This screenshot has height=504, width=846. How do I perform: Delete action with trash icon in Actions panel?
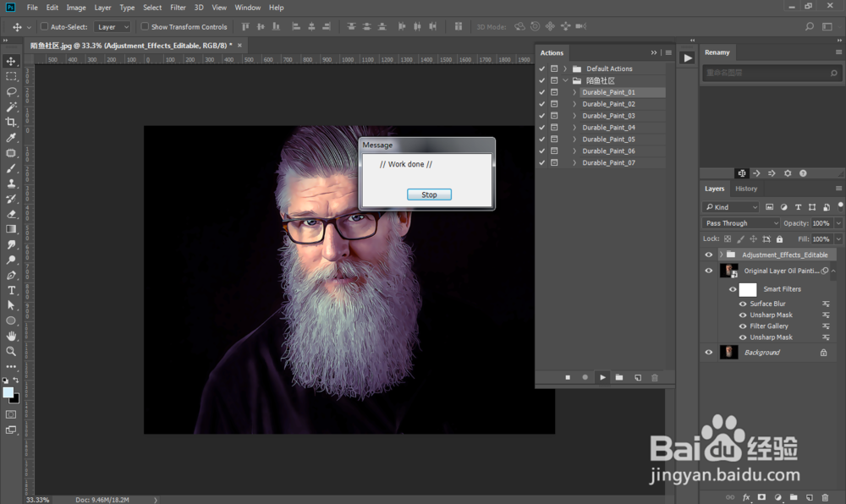(655, 377)
